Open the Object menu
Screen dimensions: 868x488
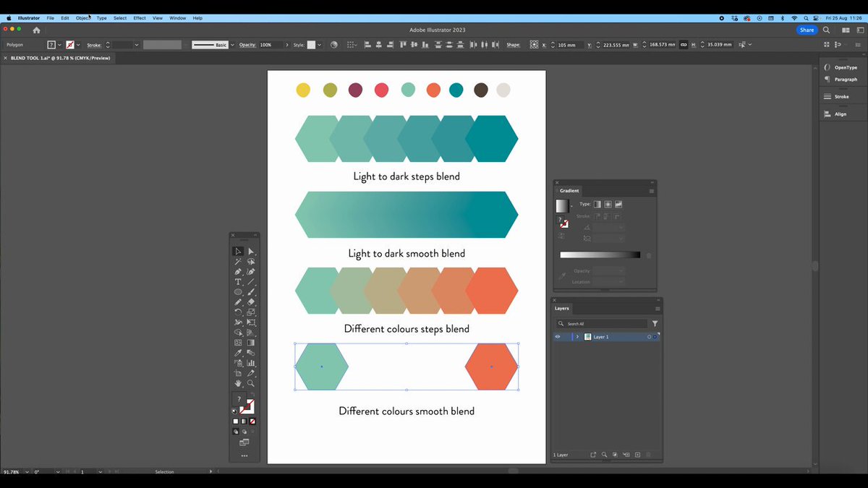click(x=83, y=18)
